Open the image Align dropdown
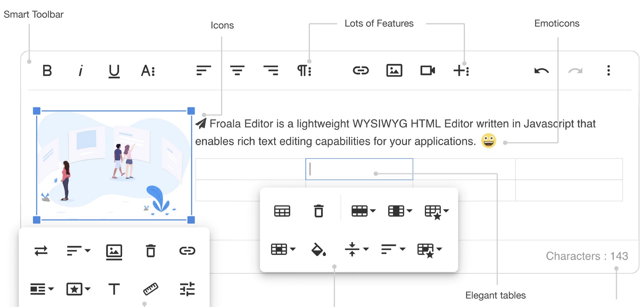 (78, 251)
